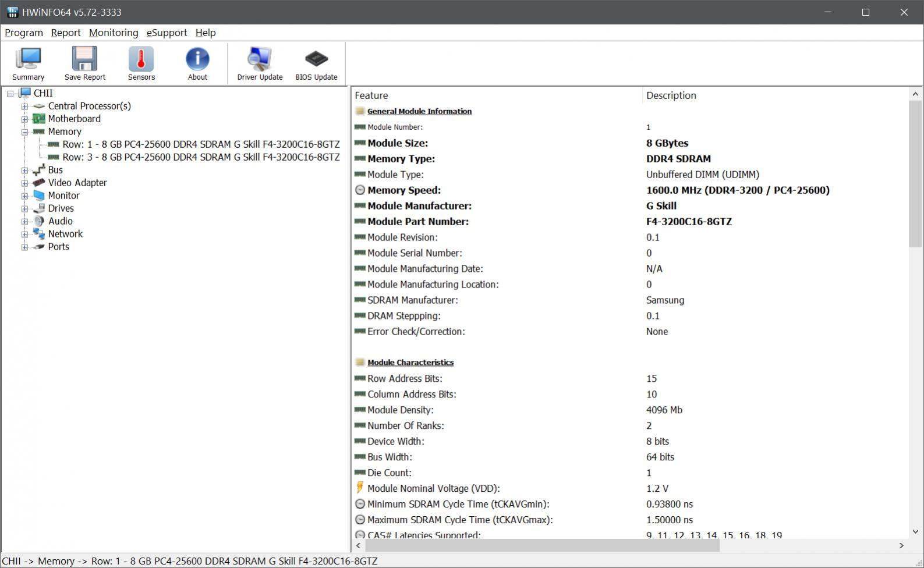The height and width of the screenshot is (568, 924).
Task: Click the horizontal scrollbar left arrow
Action: point(358,545)
